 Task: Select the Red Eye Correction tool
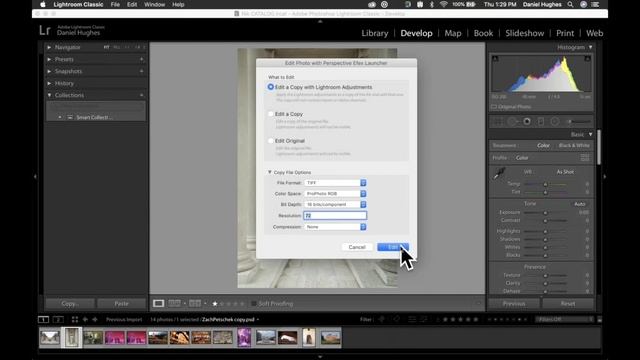(x=527, y=122)
